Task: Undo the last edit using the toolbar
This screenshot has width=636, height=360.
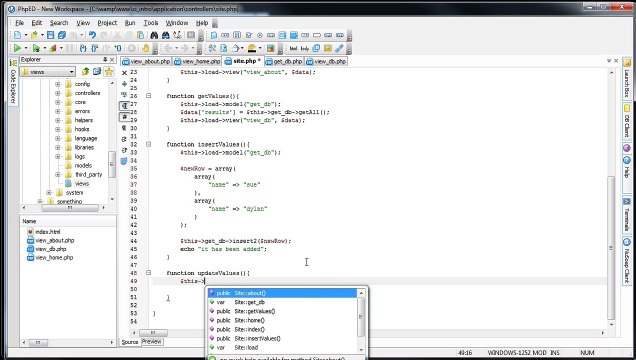Action: (x=92, y=35)
